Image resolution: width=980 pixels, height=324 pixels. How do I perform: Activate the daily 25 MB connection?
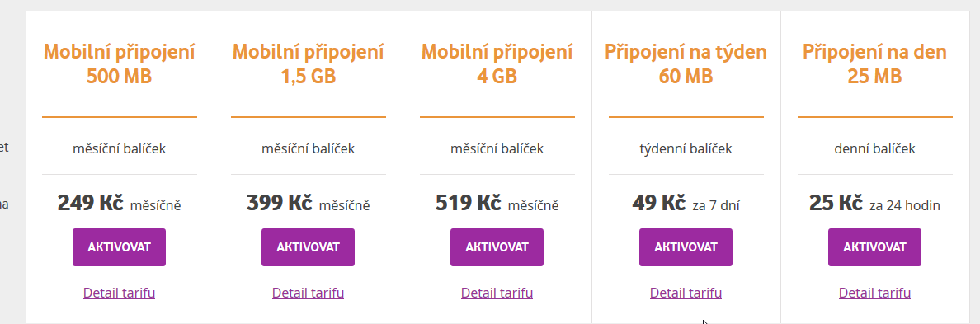pyautogui.click(x=875, y=247)
